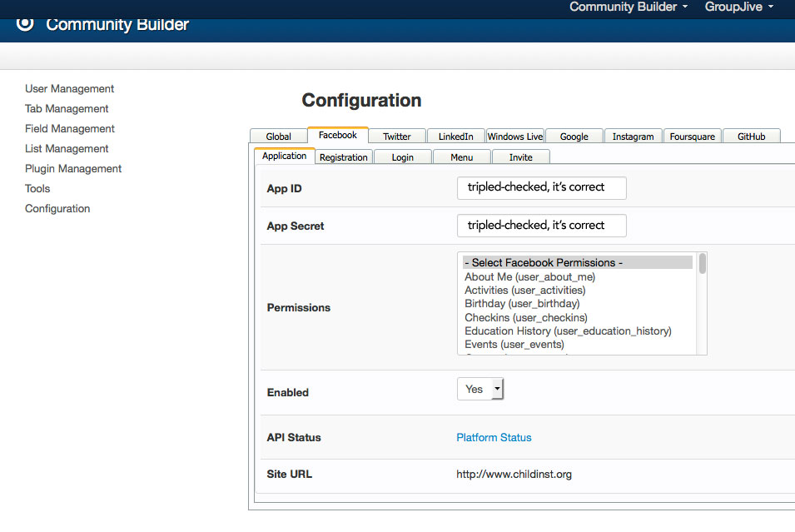Click the Site URL field label
This screenshot has height=532, width=795.
(x=290, y=474)
